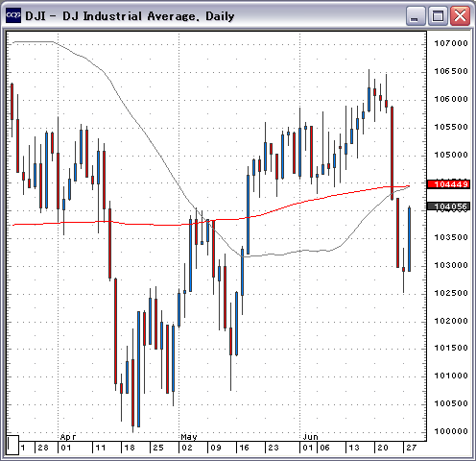Click the 11 date label on time axis

click(x=101, y=448)
